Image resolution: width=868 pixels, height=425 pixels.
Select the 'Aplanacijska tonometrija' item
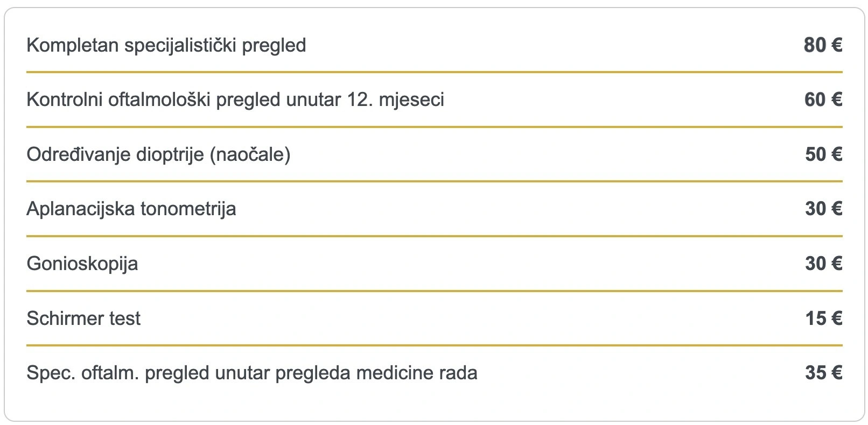click(131, 209)
